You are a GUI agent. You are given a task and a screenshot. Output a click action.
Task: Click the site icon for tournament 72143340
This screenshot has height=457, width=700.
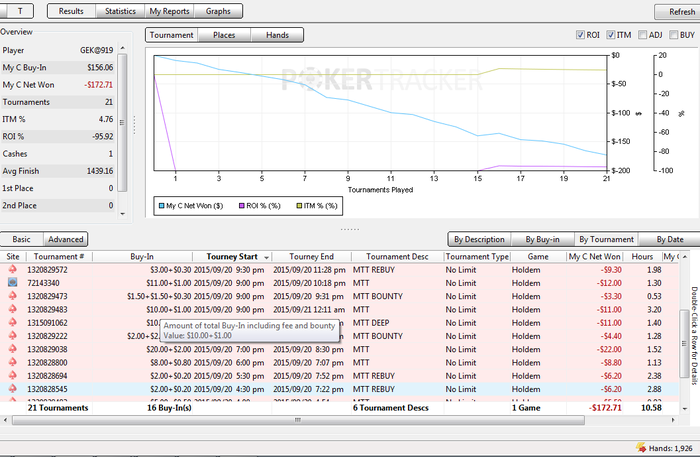pyautogui.click(x=12, y=283)
